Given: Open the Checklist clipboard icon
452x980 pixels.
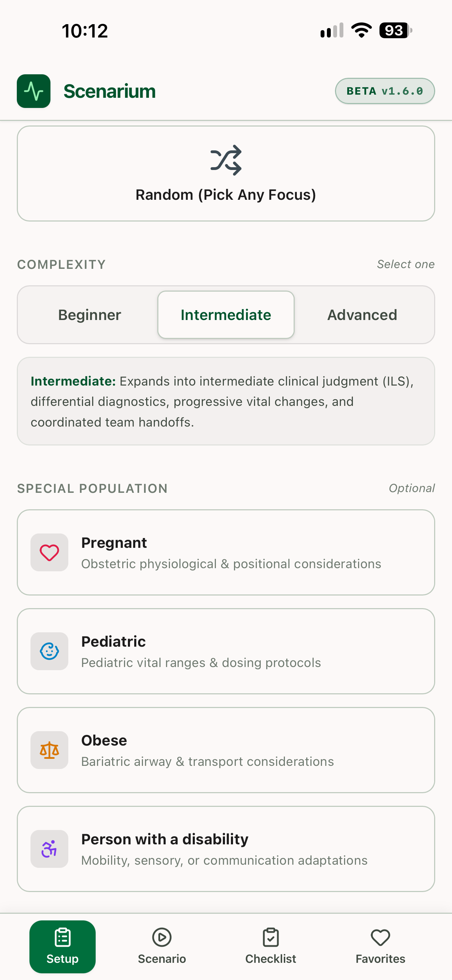Looking at the screenshot, I should pos(271,937).
